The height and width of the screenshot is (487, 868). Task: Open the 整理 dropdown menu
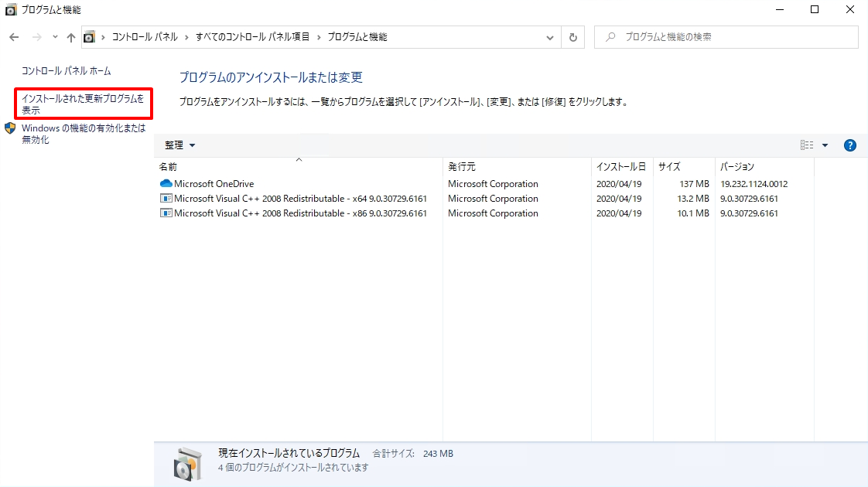pos(180,145)
